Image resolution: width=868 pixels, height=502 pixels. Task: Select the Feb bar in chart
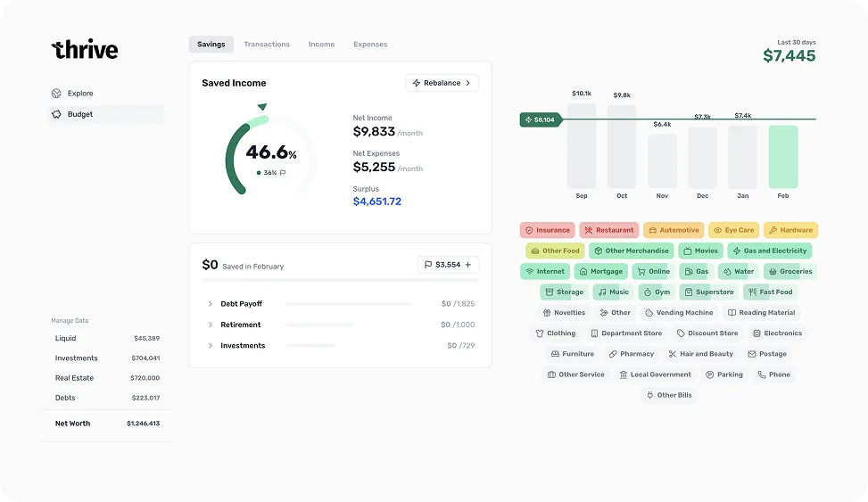pyautogui.click(x=783, y=157)
